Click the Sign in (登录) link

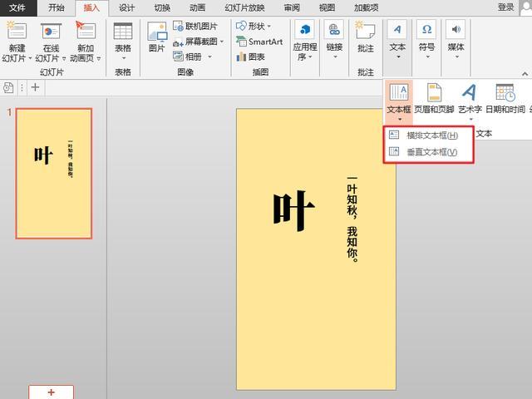coord(505,7)
